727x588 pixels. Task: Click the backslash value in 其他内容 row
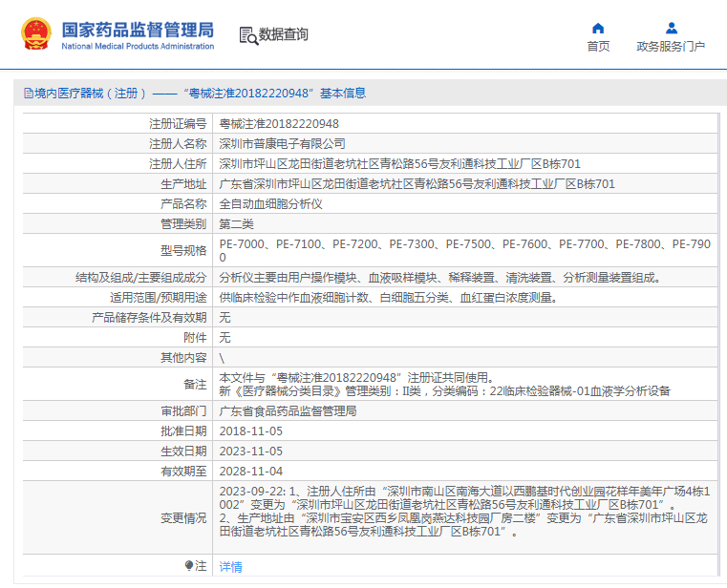tap(222, 358)
